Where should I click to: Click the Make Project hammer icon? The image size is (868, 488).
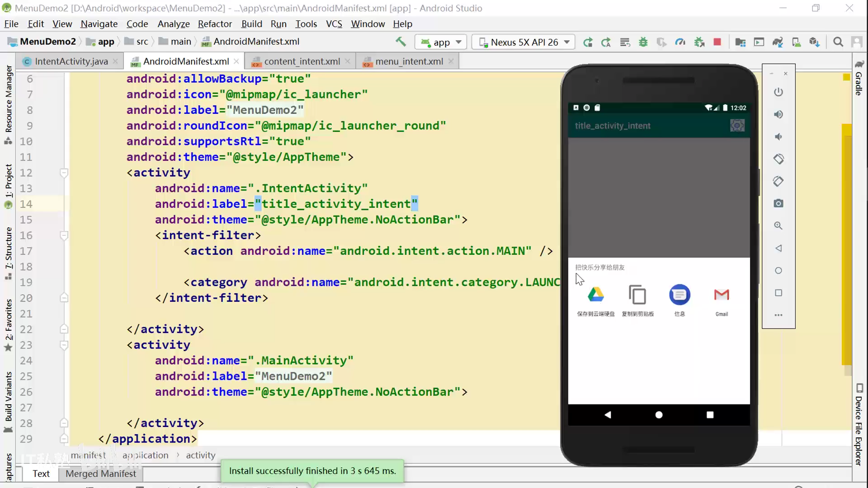click(401, 42)
